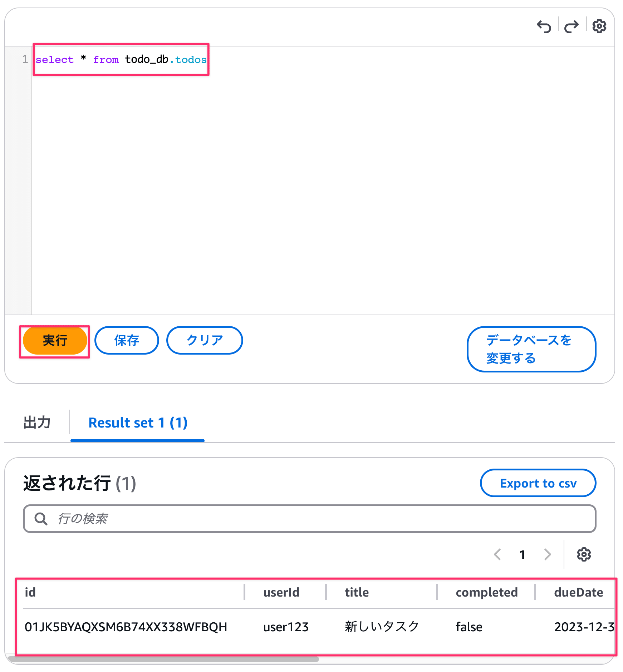
Task: Click the dueDate column header
Action: (578, 592)
